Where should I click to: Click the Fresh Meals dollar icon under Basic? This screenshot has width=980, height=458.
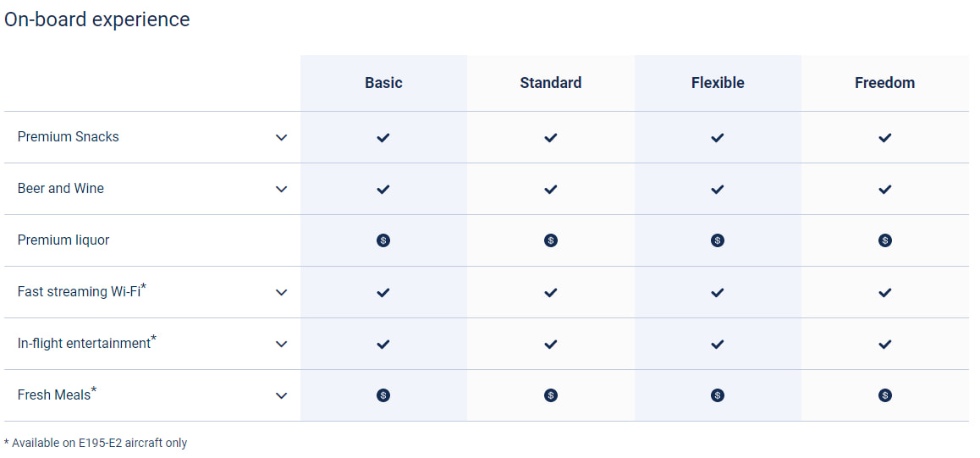383,395
